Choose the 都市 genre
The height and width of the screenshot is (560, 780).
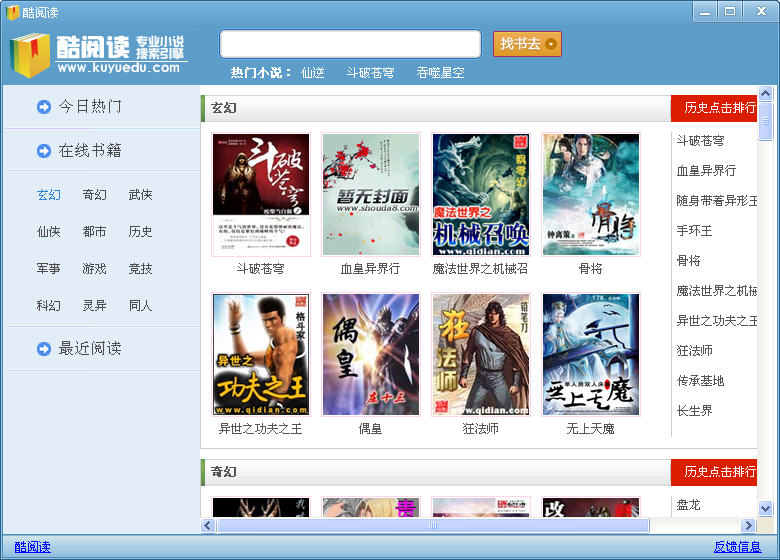coord(94,232)
